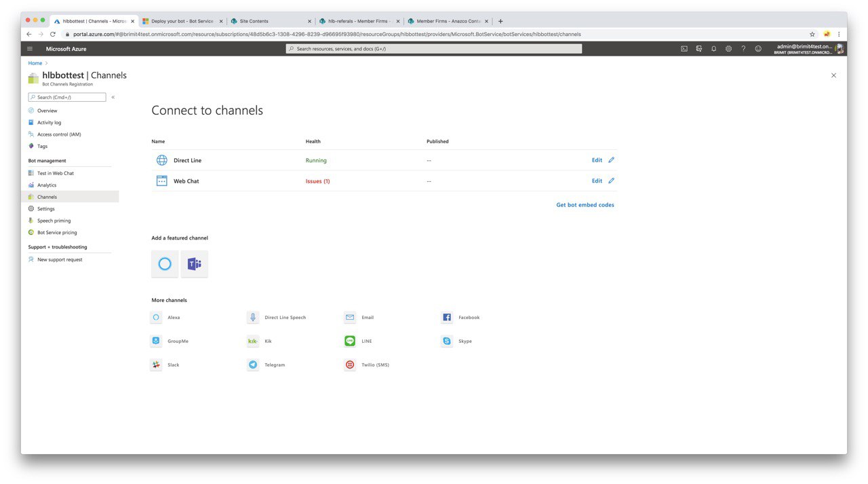Click the pencil icon for Direct Line
The image size is (868, 484).
611,160
